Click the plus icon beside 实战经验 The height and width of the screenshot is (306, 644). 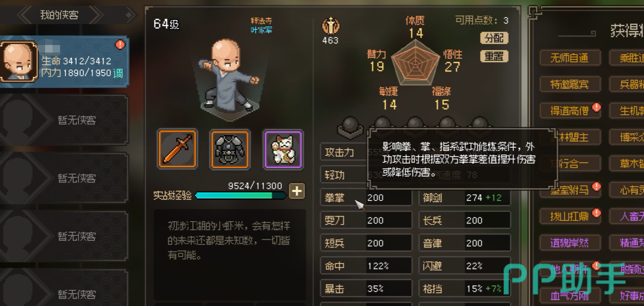297,190
